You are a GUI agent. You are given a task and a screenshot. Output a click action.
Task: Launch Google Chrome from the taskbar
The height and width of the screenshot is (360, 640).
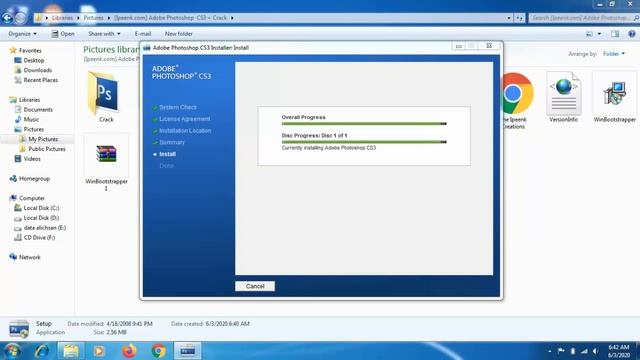point(159,351)
